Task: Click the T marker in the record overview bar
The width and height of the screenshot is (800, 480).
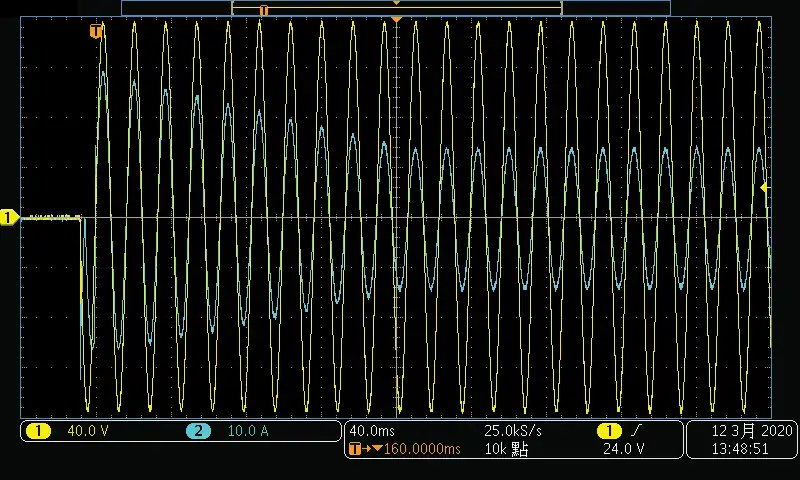Action: [264, 10]
